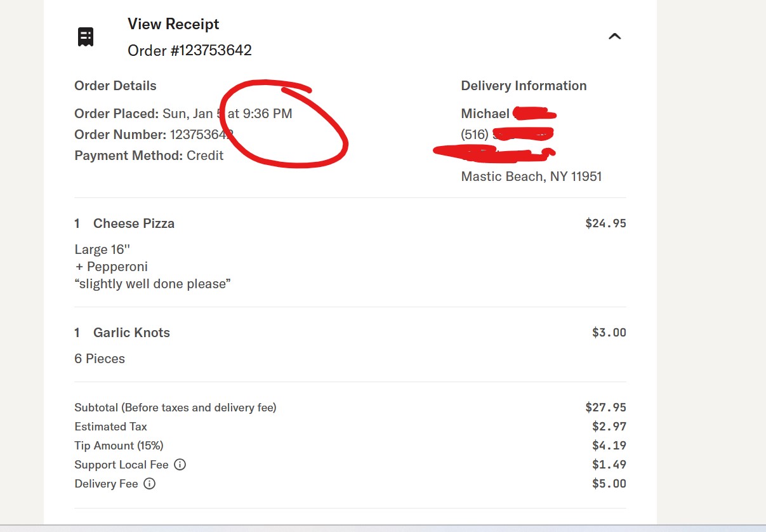
Task: Click the customer name Michael
Action: [485, 114]
